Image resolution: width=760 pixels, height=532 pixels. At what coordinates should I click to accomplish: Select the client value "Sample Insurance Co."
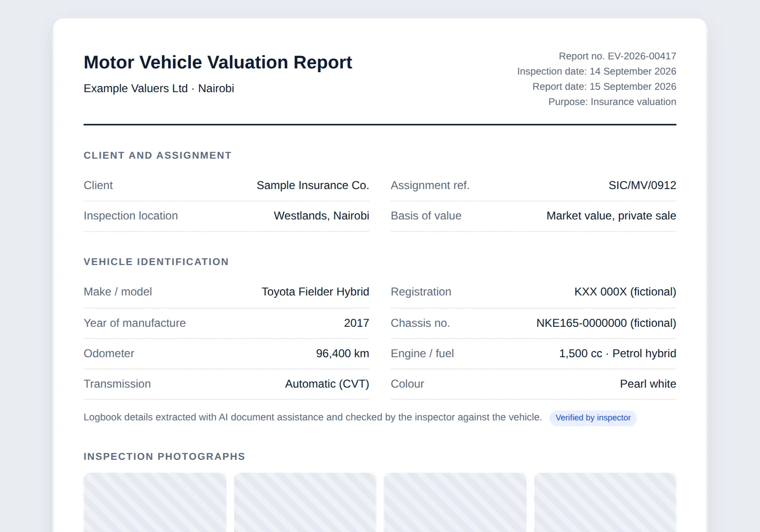tap(313, 185)
